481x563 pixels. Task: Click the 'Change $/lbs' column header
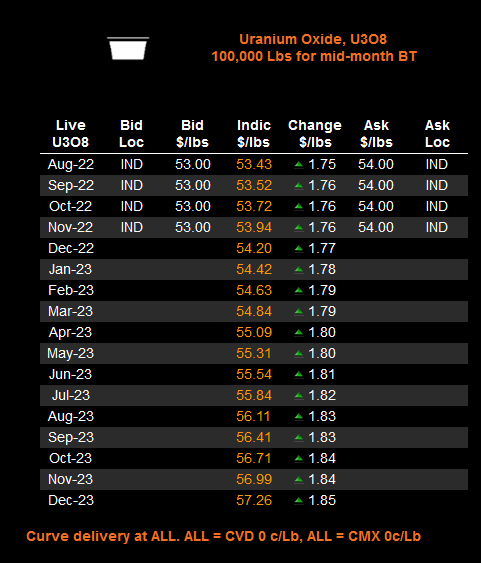click(x=315, y=134)
